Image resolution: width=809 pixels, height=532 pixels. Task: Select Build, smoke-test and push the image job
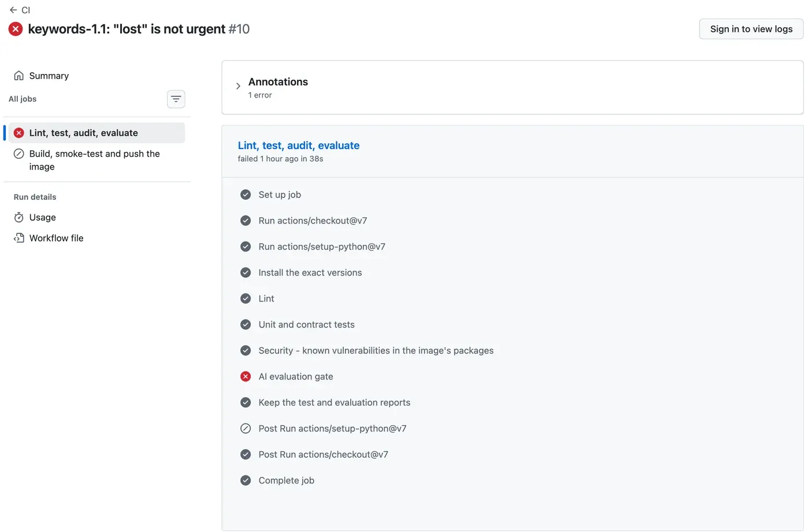tap(97, 160)
